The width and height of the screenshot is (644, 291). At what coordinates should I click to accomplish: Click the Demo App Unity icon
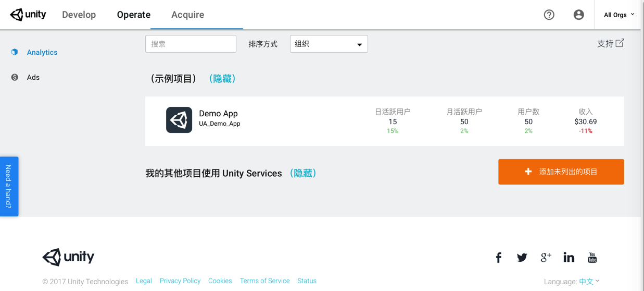coord(179,120)
